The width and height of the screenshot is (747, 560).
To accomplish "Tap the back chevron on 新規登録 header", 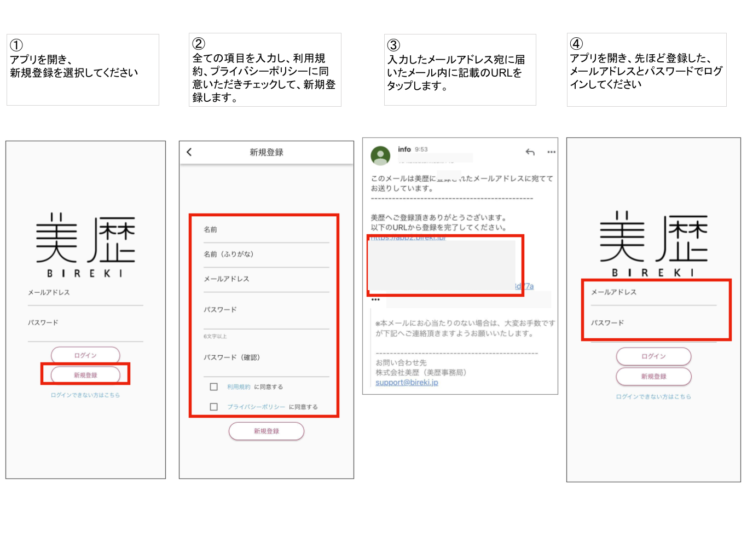I will 189,152.
